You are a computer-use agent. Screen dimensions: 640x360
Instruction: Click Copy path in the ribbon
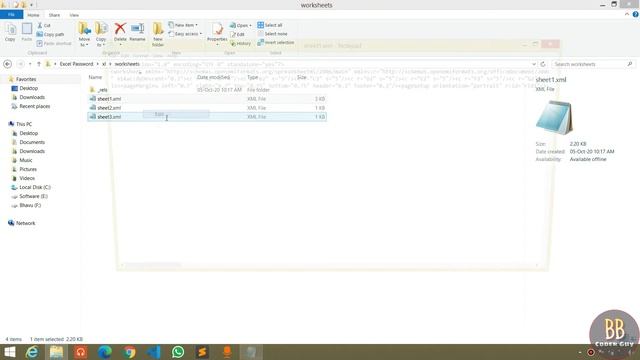click(50, 34)
